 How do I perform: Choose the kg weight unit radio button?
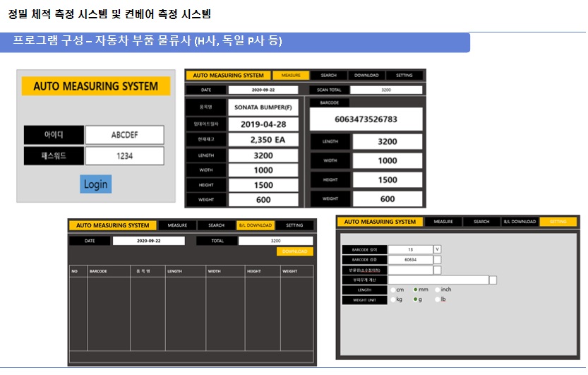pos(392,299)
